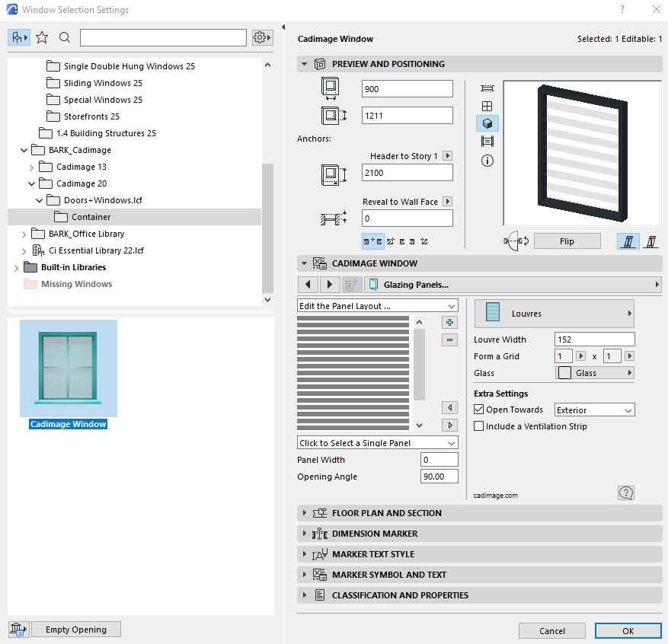Show the elevation preview icon

click(x=487, y=142)
